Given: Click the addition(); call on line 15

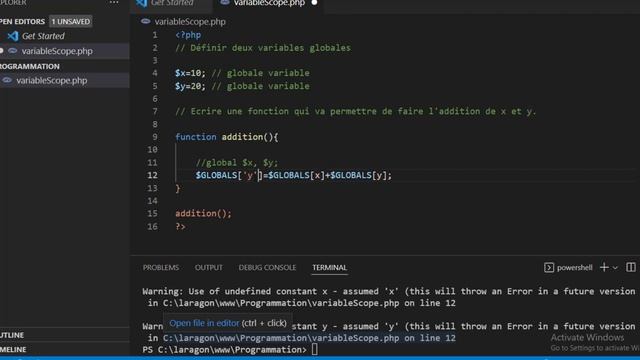Looking at the screenshot, I should coord(203,213).
